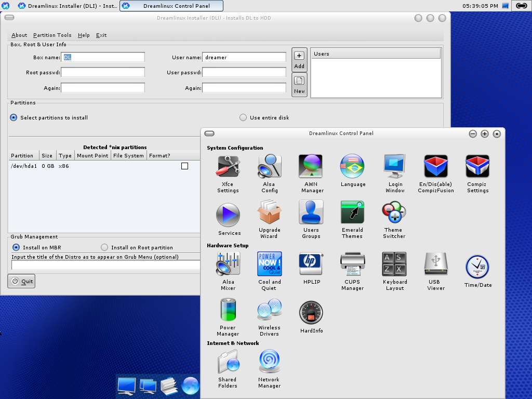Click the Partition column header
This screenshot has width=532, height=399.
coord(23,155)
